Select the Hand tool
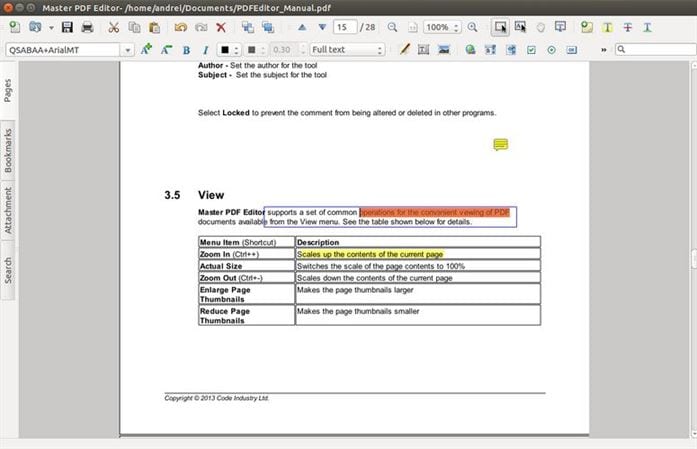Viewport: 697px width, 449px height. [x=541, y=28]
